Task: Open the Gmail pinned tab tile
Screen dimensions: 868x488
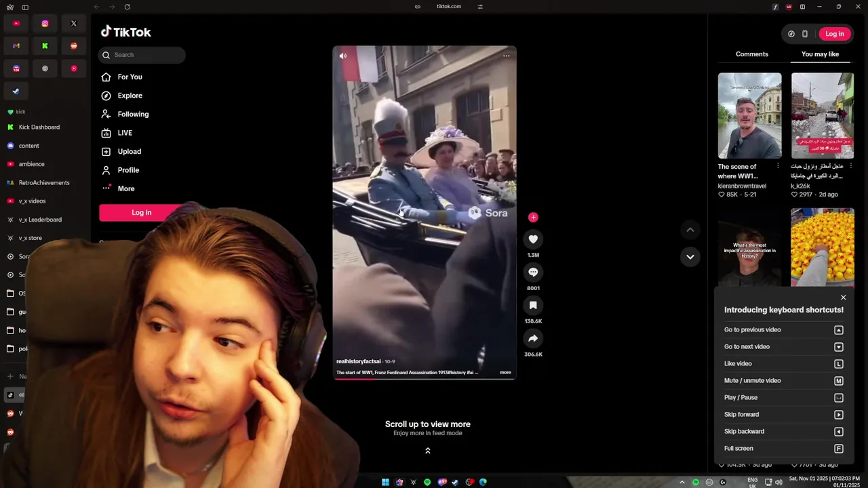Action: pos(16,46)
